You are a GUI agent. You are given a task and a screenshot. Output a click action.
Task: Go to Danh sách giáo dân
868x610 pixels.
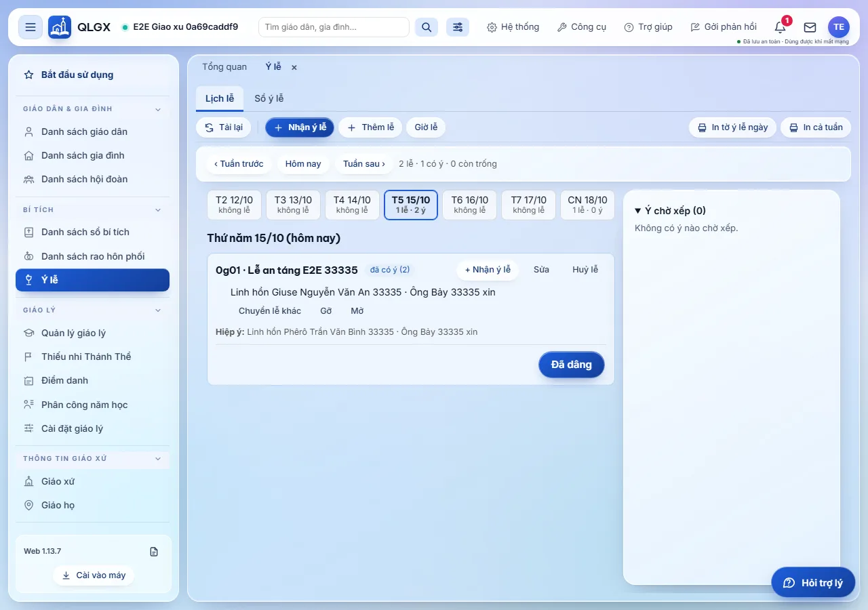[92, 131]
